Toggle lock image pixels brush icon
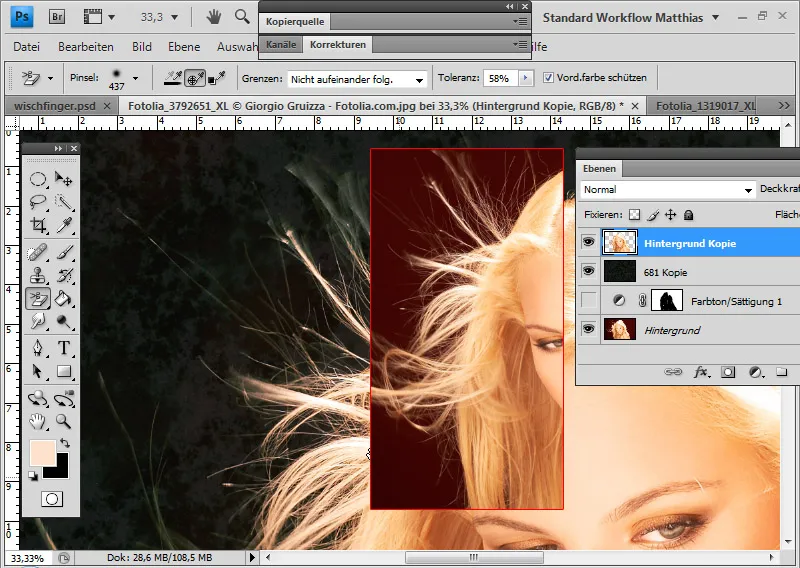The image size is (800, 568). click(653, 215)
